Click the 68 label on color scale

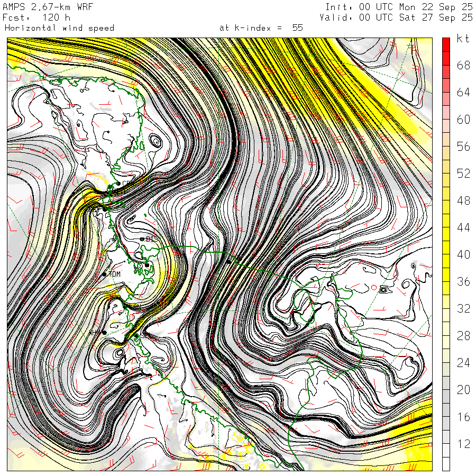(463, 66)
